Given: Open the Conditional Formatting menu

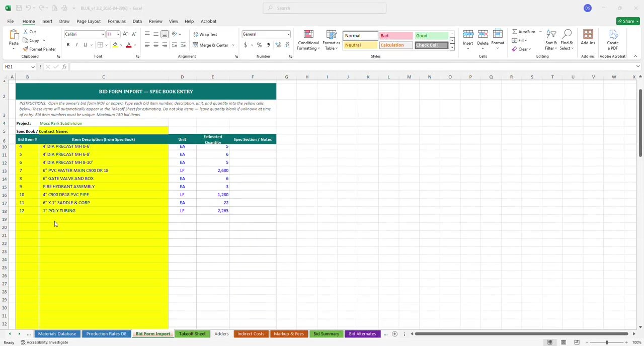Looking at the screenshot, I should click(308, 40).
